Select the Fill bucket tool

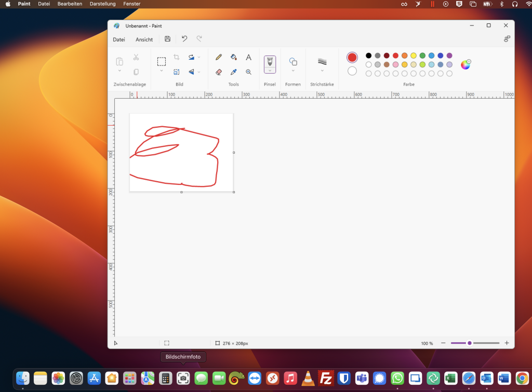click(234, 57)
